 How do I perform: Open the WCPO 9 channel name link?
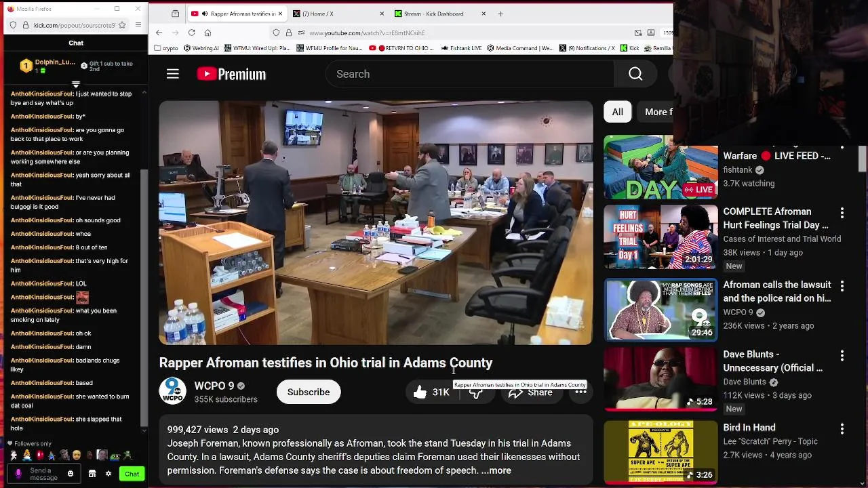(x=214, y=386)
